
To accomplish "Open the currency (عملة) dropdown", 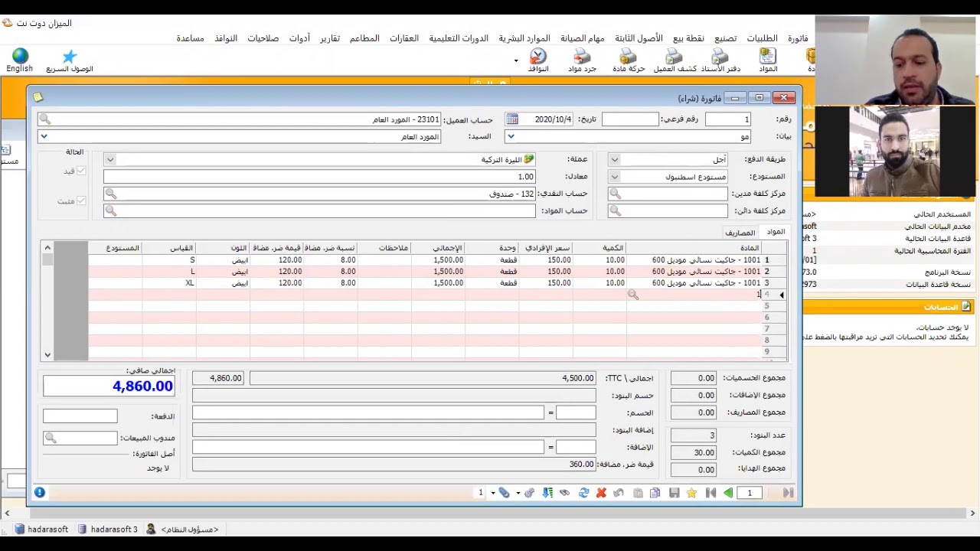I will coord(110,159).
